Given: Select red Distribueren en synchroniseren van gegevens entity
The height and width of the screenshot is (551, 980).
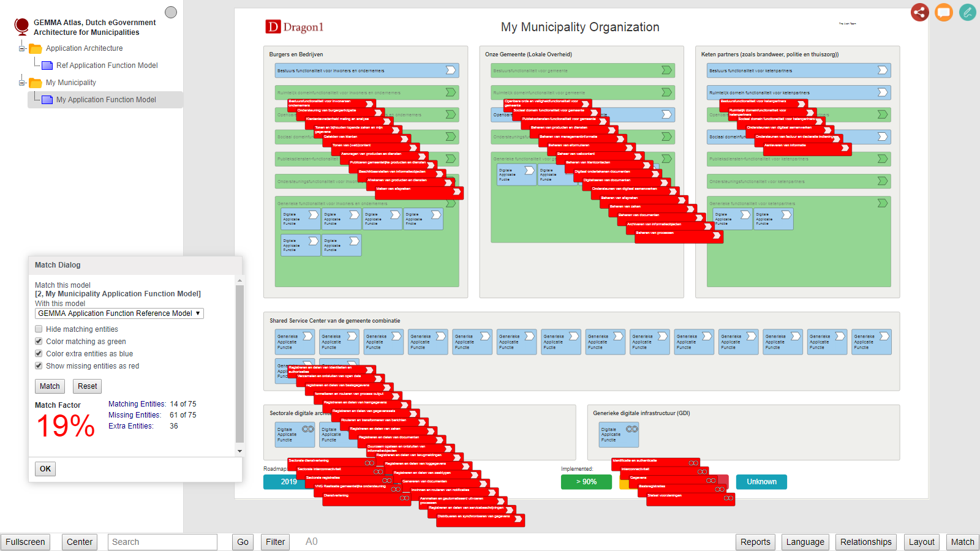Looking at the screenshot, I should tap(481, 520).
